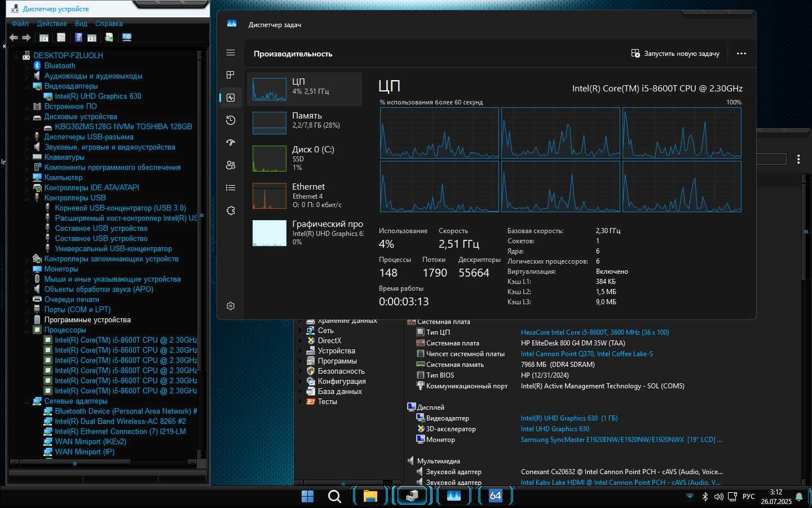Open the Details list icon in Task Manager
812x508 pixels.
(x=231, y=188)
